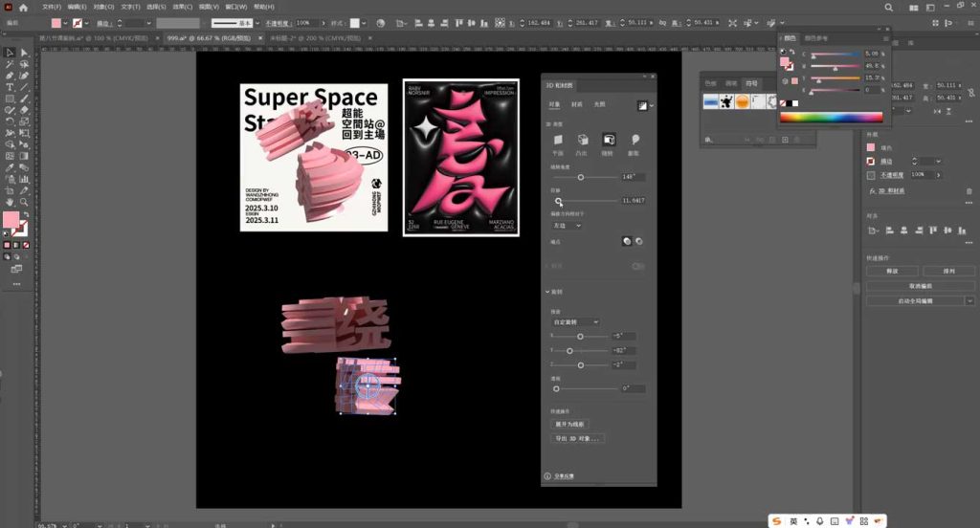Open the stroke color dropdown in the control bar

coord(86,23)
